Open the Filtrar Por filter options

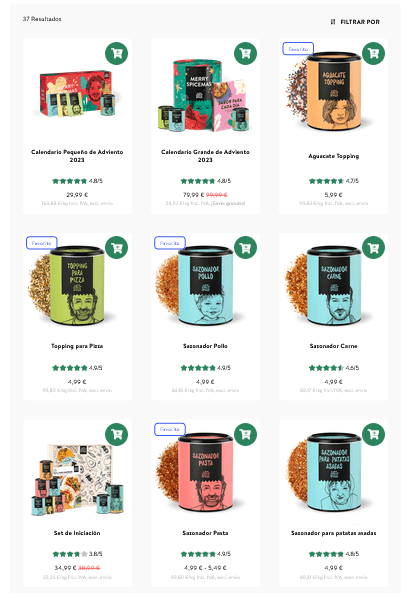(x=355, y=22)
